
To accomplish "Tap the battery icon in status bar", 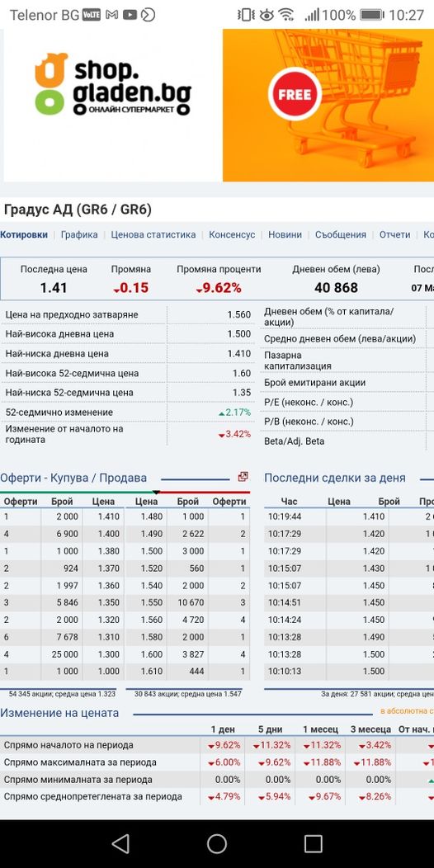I will [371, 15].
